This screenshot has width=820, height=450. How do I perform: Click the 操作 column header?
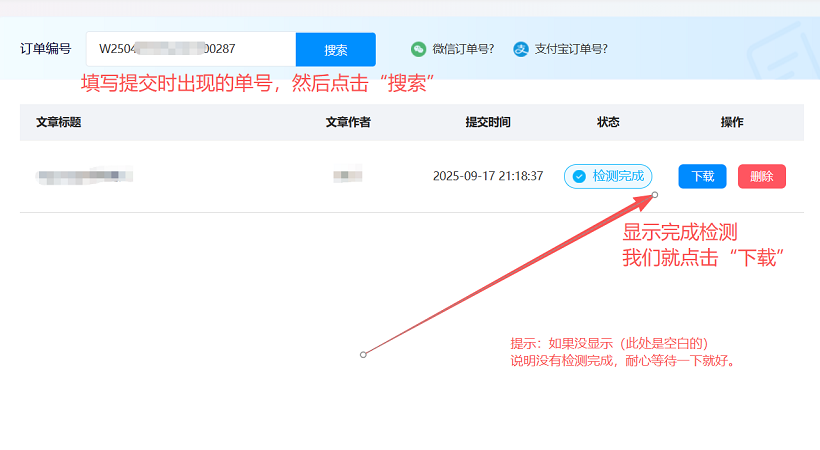tap(732, 122)
